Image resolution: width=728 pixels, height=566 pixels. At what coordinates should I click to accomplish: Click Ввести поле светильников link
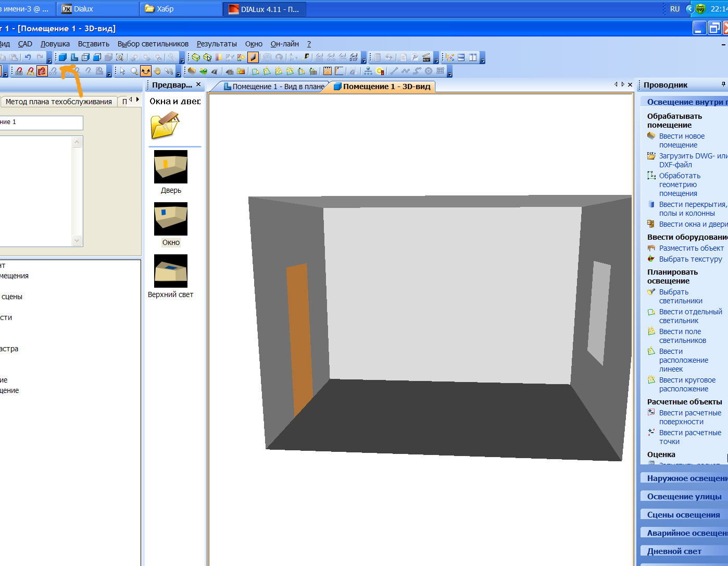[683, 336]
